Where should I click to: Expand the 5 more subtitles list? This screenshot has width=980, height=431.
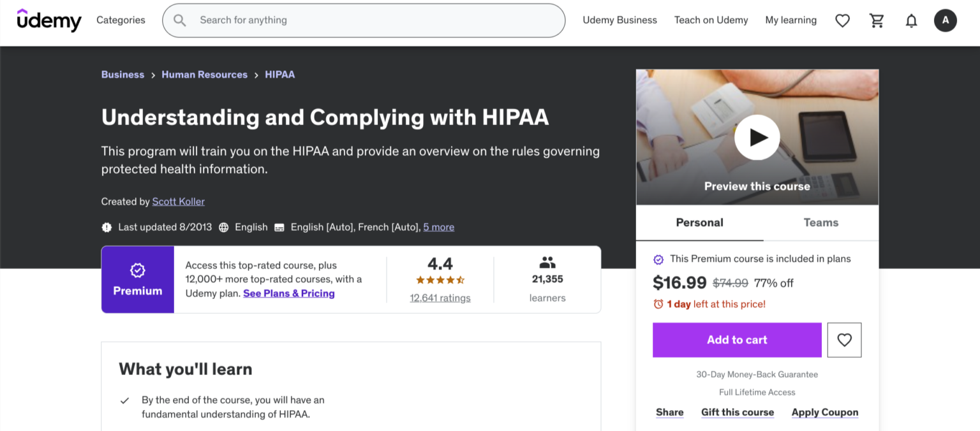(438, 227)
